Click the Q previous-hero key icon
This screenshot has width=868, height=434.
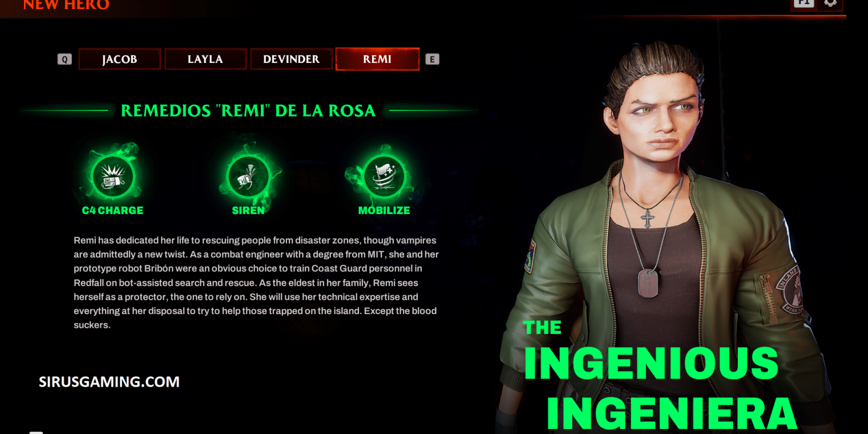(x=64, y=59)
